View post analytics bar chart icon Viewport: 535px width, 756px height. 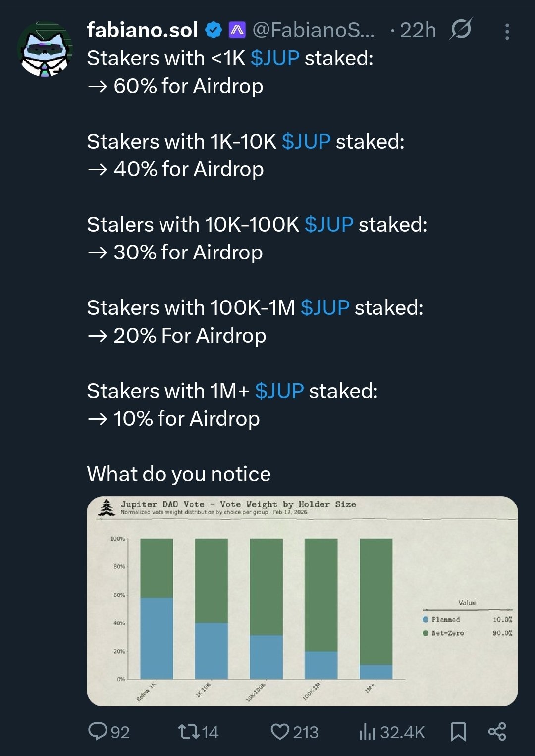[x=367, y=731]
